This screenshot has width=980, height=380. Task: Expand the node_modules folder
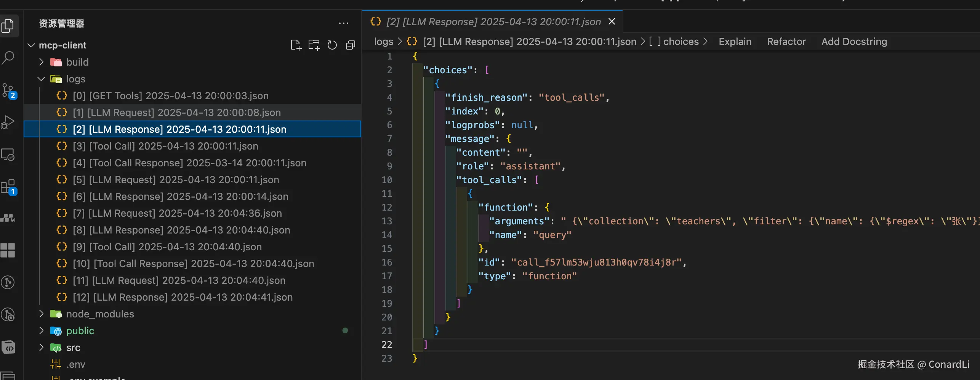(x=100, y=314)
